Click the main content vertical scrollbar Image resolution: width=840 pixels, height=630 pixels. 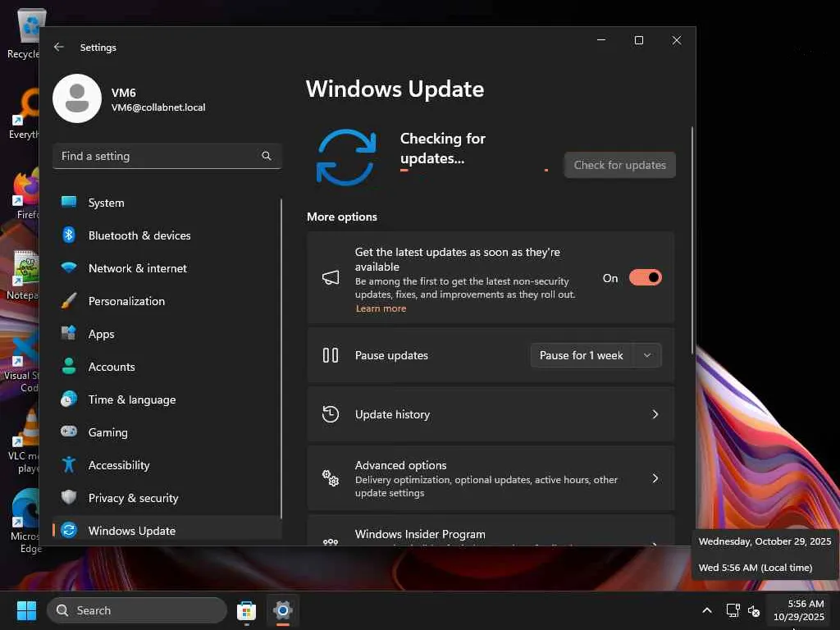[692, 240]
